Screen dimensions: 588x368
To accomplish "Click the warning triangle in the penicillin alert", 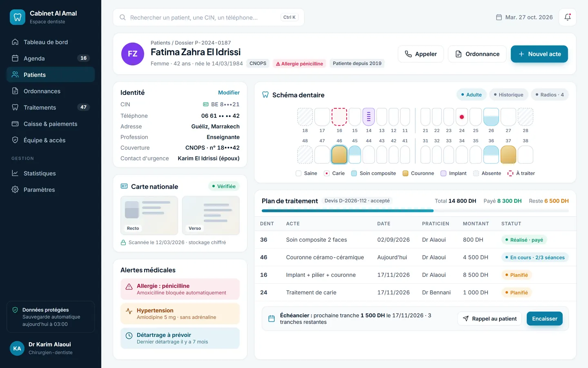I will click(x=129, y=287).
